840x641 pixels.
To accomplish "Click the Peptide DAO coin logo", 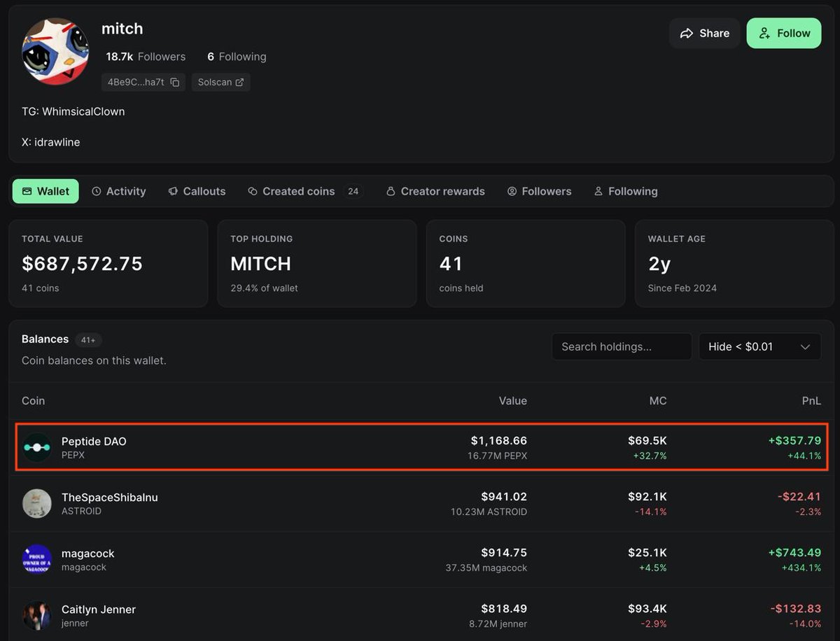I will coord(36,447).
